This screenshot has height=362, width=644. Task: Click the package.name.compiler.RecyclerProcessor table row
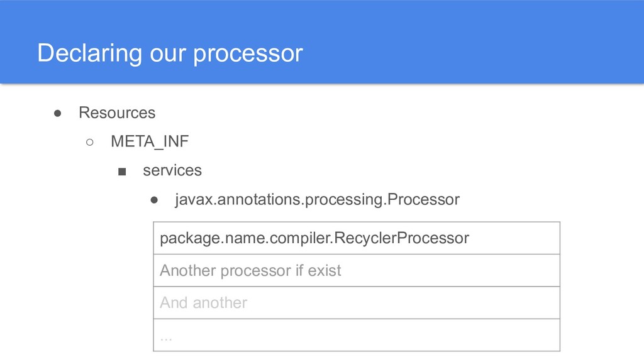point(356,238)
